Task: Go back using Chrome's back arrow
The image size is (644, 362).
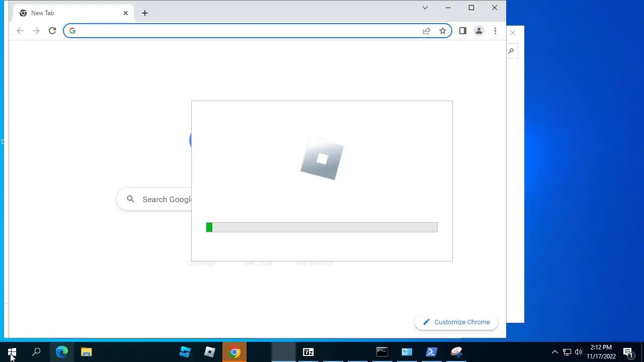Action: [20, 31]
